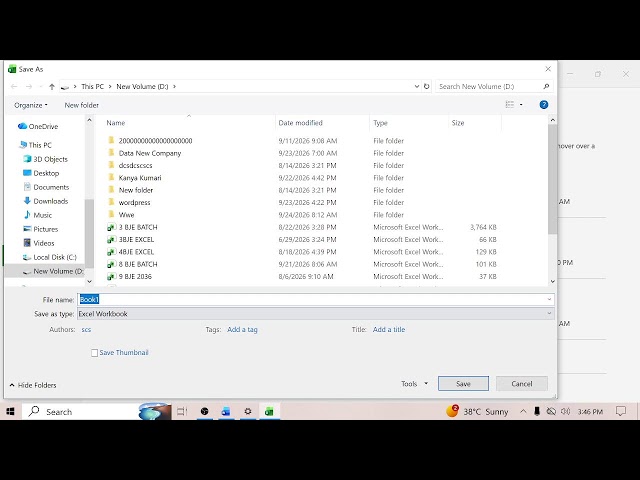Open the Windows Start button
Image resolution: width=640 pixels, height=480 pixels.
(11, 411)
